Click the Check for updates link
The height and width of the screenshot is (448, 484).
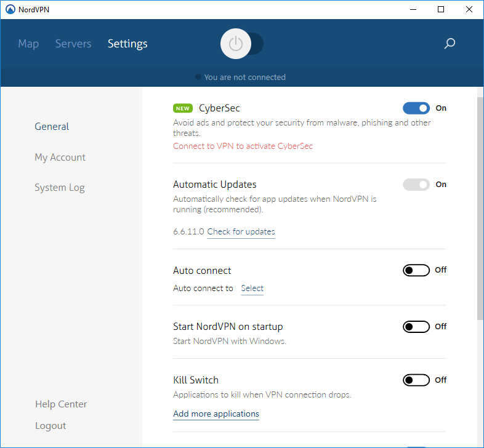click(241, 232)
